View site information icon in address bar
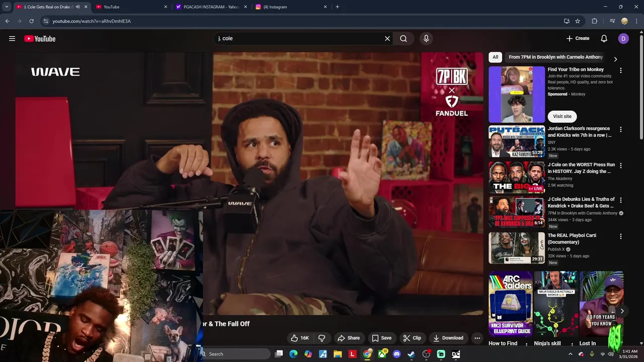This screenshot has height=362, width=644. point(46,21)
